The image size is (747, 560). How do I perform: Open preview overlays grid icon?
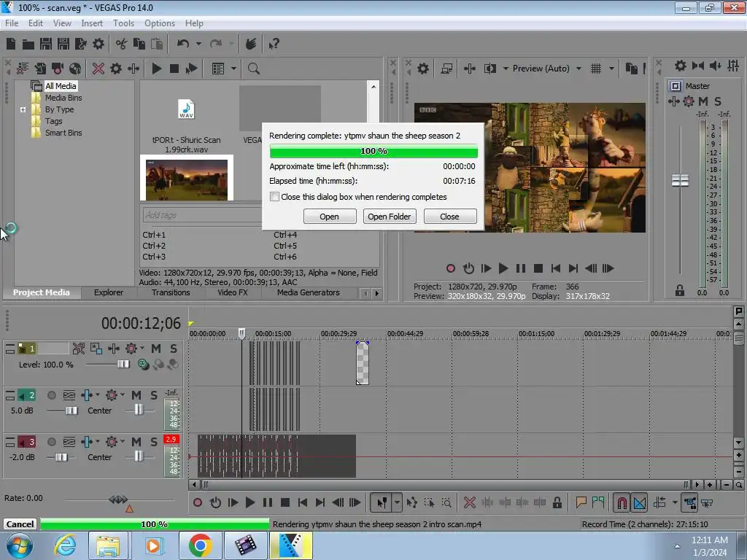coord(596,69)
